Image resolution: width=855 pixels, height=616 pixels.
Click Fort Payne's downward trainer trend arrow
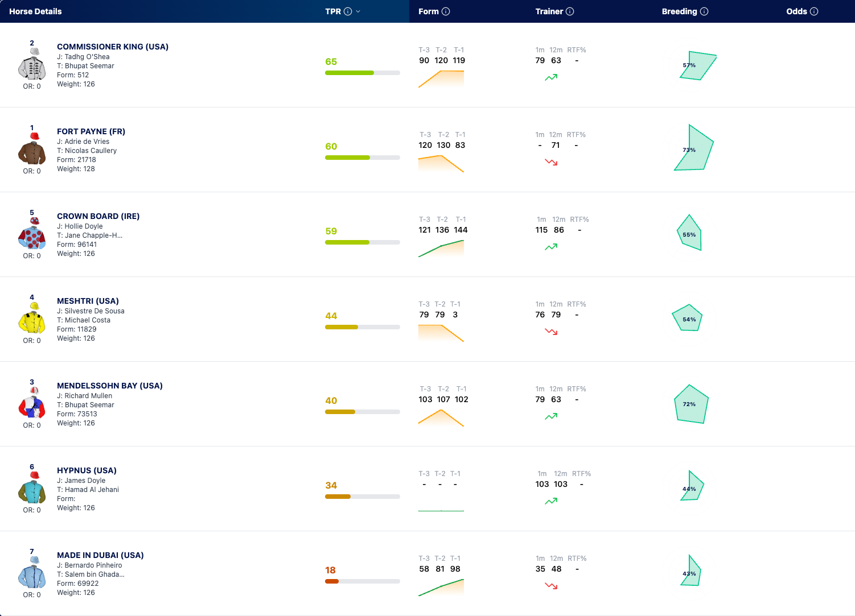click(x=551, y=162)
